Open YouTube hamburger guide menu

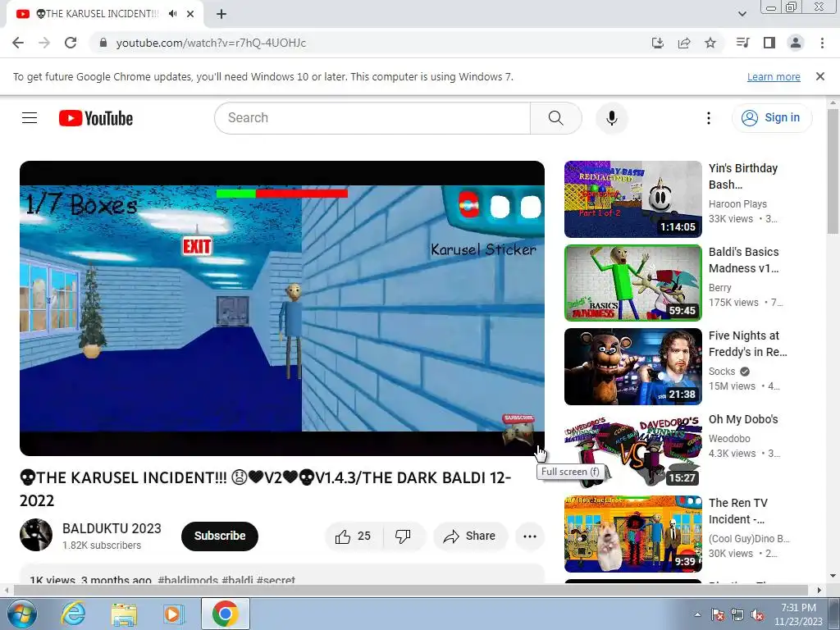(30, 117)
